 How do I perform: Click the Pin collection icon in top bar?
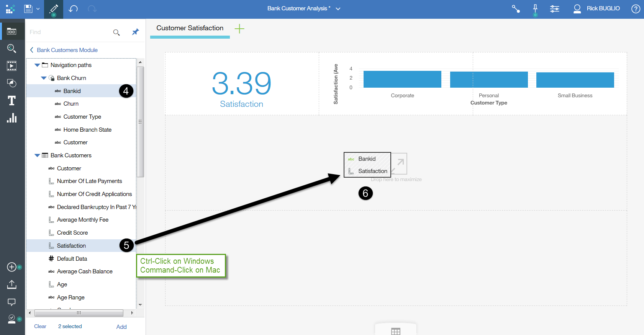[x=535, y=9]
